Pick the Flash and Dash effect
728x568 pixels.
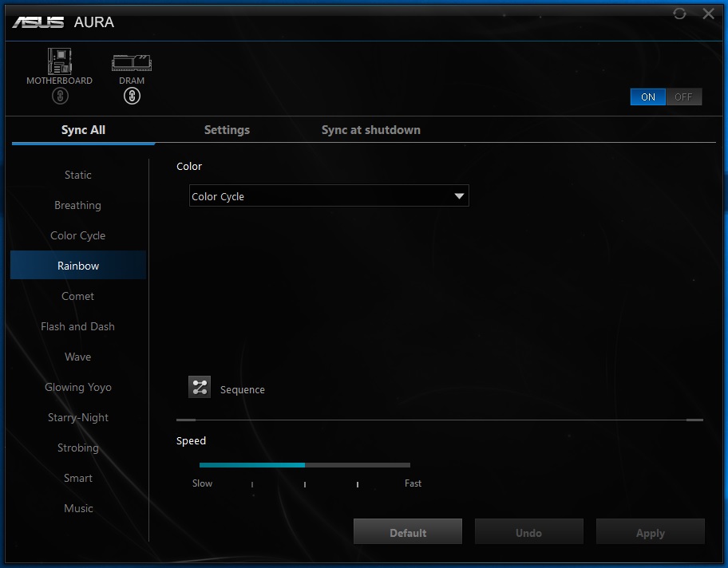78,326
